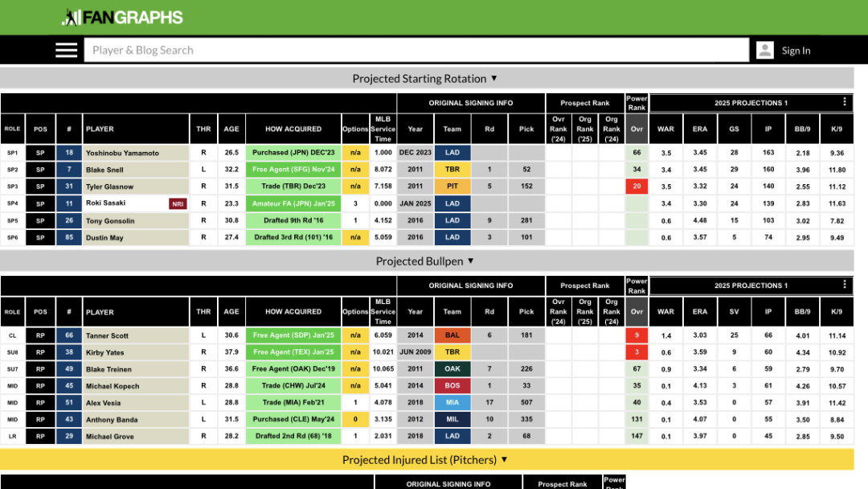Click the BOS team cell in Michael Kopech's row
Image resolution: width=868 pixels, height=489 pixels.
click(x=452, y=385)
